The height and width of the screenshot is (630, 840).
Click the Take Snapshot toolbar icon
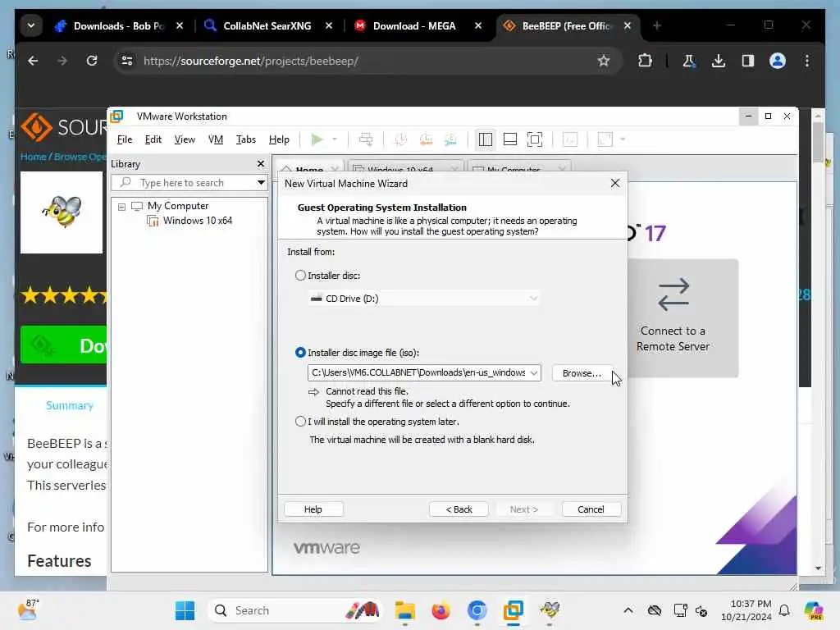pyautogui.click(x=399, y=139)
